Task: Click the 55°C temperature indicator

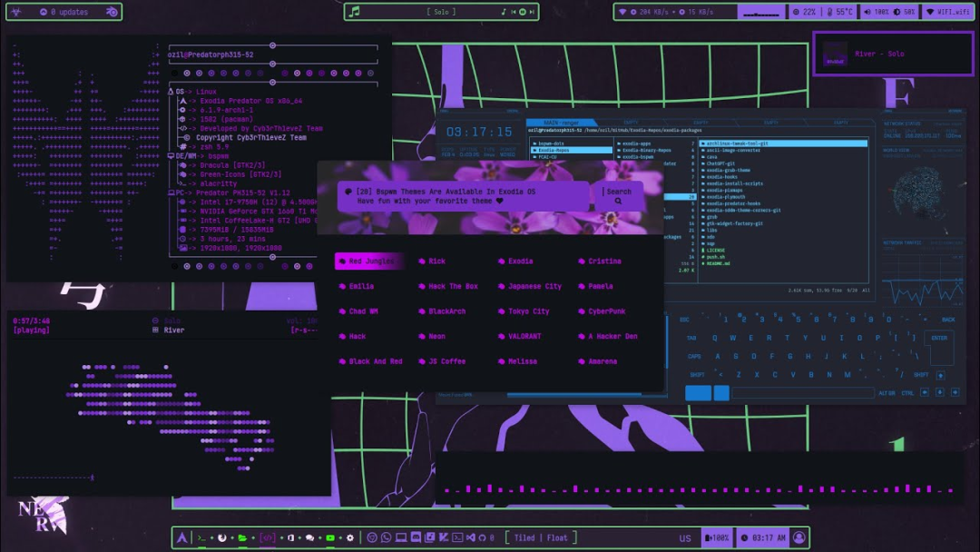Action: (840, 12)
